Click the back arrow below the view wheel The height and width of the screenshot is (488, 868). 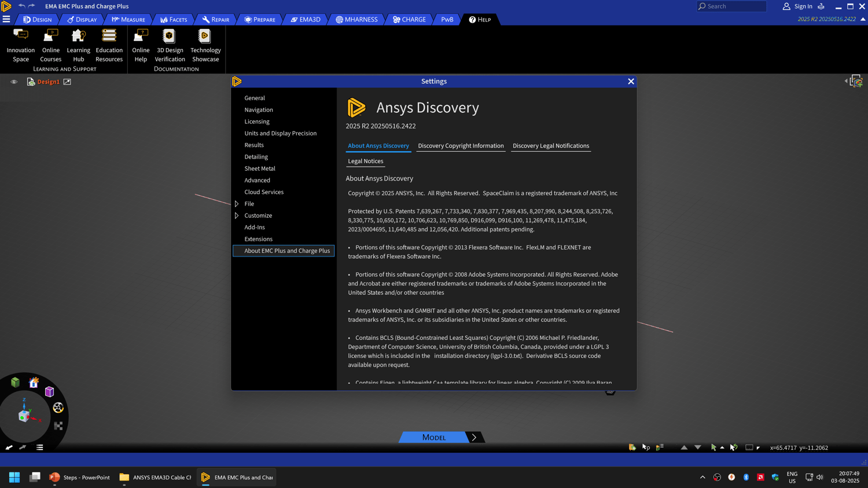click(9, 447)
